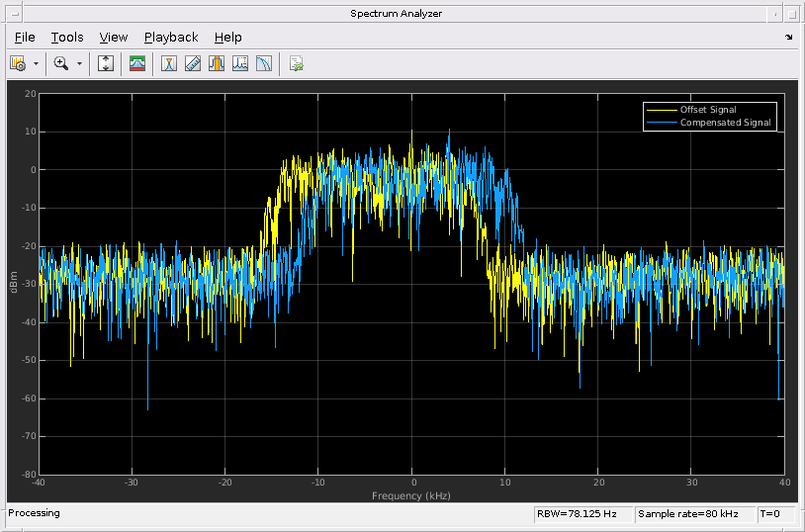Open the configuration properties gear icon

(17, 63)
